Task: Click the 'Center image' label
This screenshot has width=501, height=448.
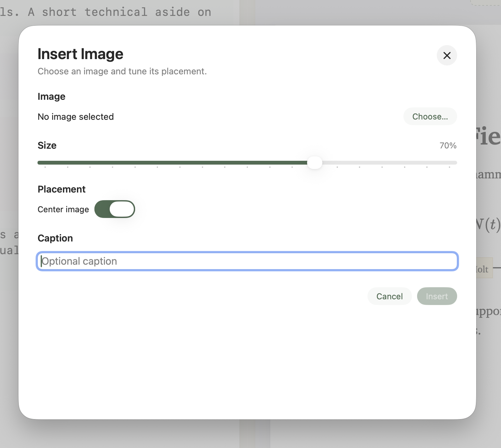Action: [63, 209]
